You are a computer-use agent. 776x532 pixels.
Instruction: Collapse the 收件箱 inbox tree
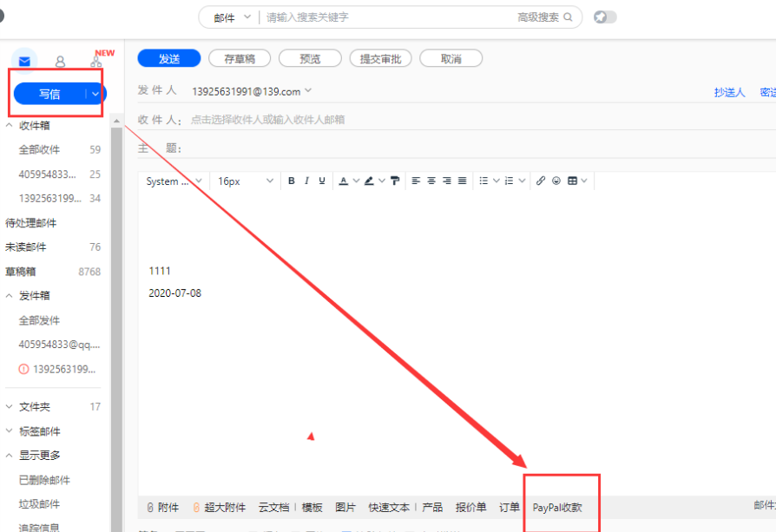[x=9, y=126]
